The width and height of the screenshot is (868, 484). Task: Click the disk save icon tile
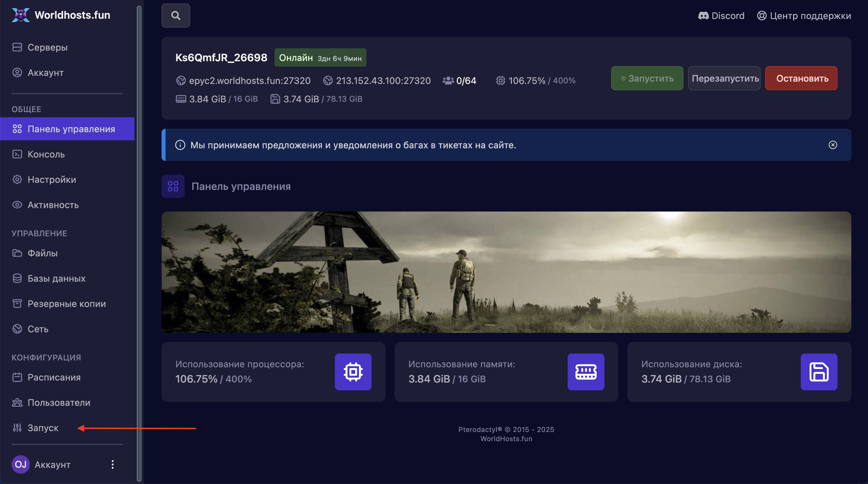(x=819, y=372)
